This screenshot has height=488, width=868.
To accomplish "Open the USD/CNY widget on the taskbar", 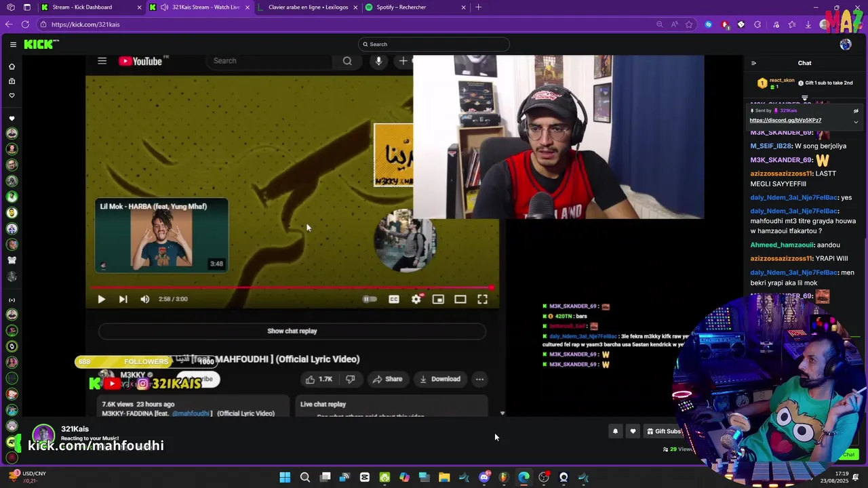I will pos(28,477).
